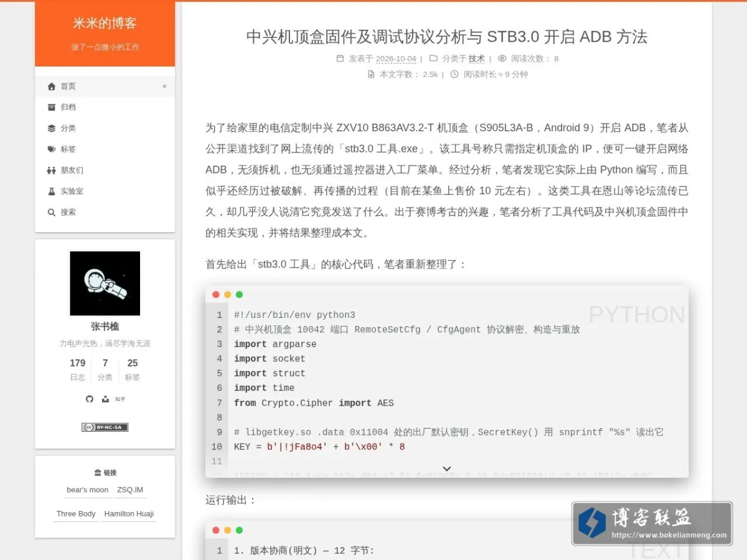Expand the Python code block with chevron
This screenshot has width=747, height=560.
[446, 469]
